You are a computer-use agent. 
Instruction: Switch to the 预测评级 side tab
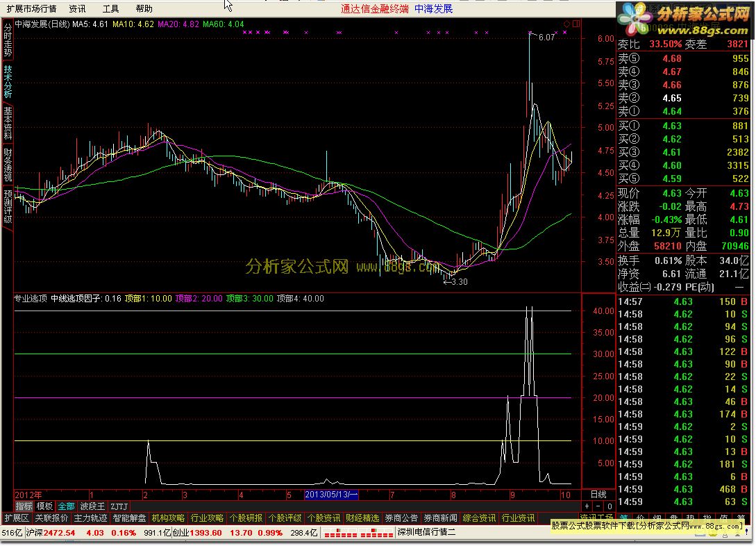(8, 206)
